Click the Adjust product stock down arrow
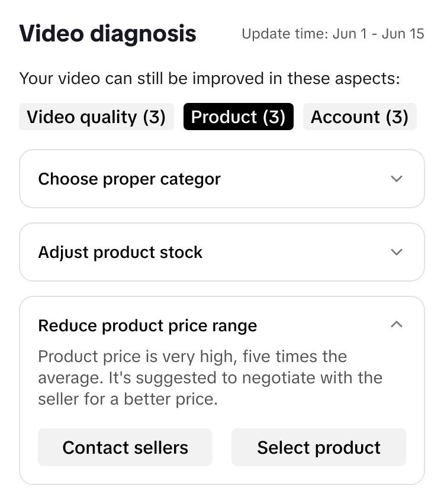The height and width of the screenshot is (504, 444). [397, 252]
